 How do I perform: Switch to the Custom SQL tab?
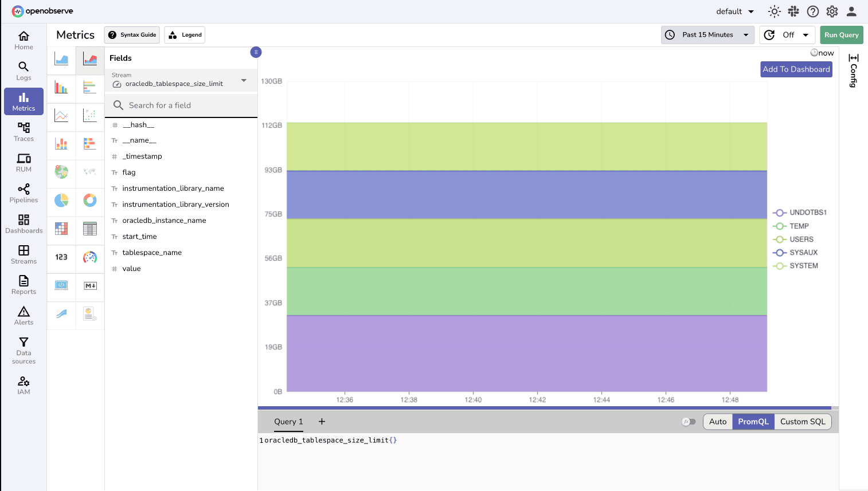[x=803, y=421]
